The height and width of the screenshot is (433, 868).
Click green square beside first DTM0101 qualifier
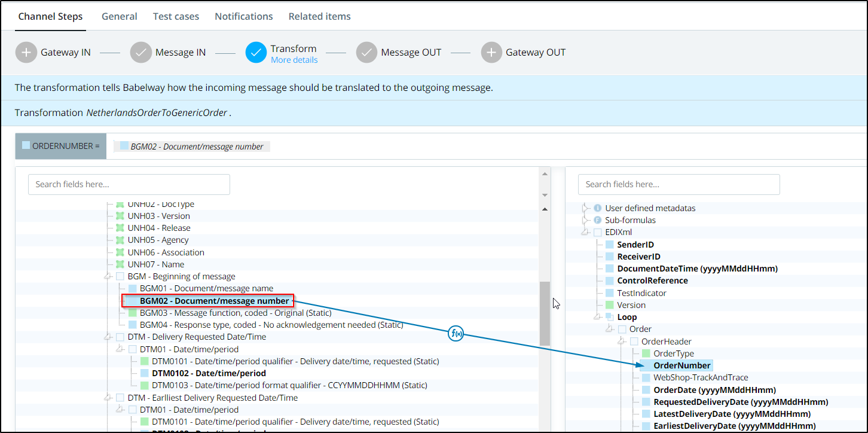144,361
